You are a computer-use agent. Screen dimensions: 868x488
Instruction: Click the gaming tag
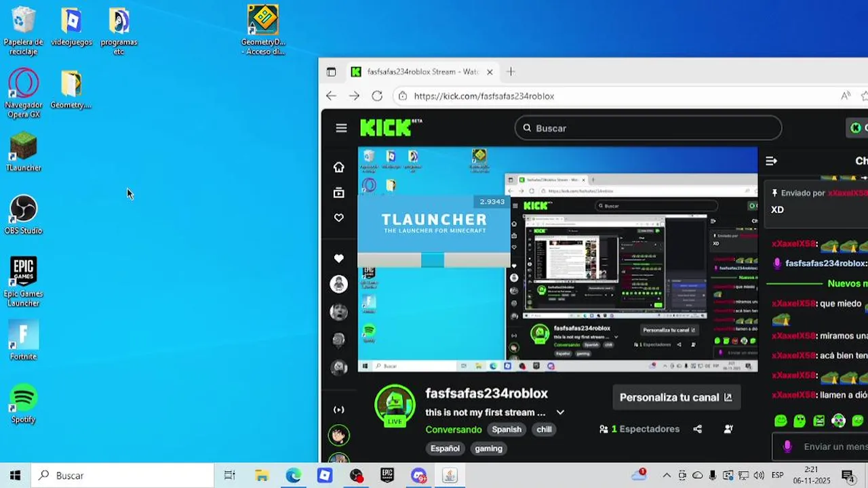[488, 448]
